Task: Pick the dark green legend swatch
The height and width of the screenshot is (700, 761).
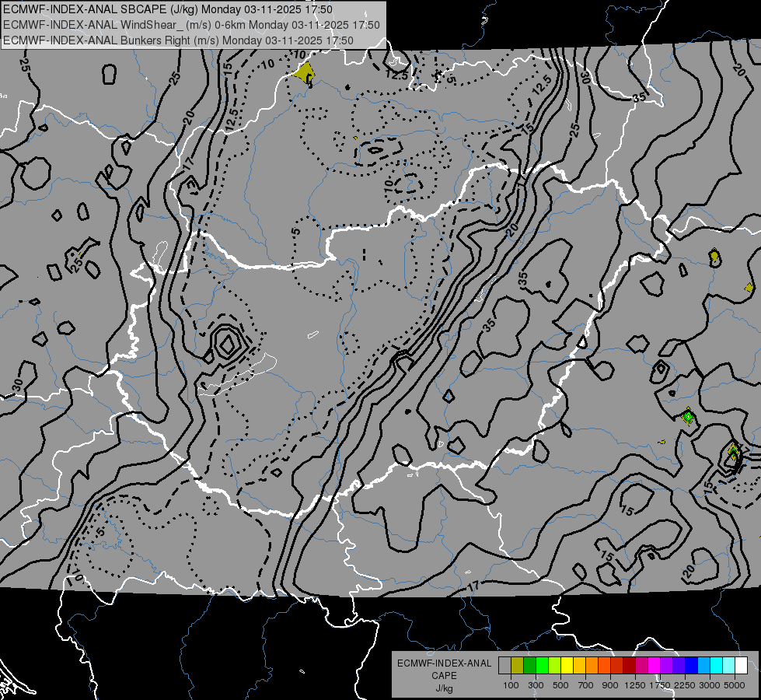Action: (x=529, y=665)
